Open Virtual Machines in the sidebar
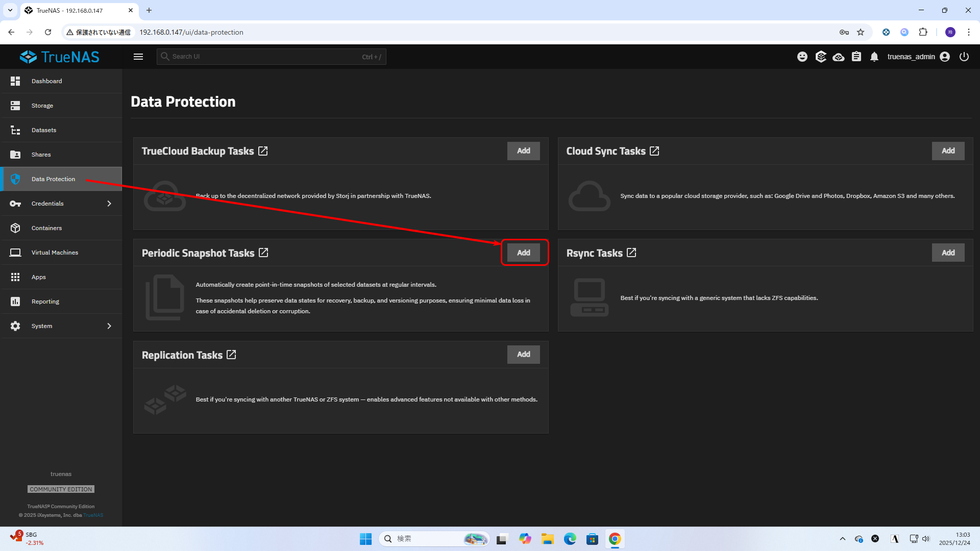The width and height of the screenshot is (980, 551). [55, 253]
